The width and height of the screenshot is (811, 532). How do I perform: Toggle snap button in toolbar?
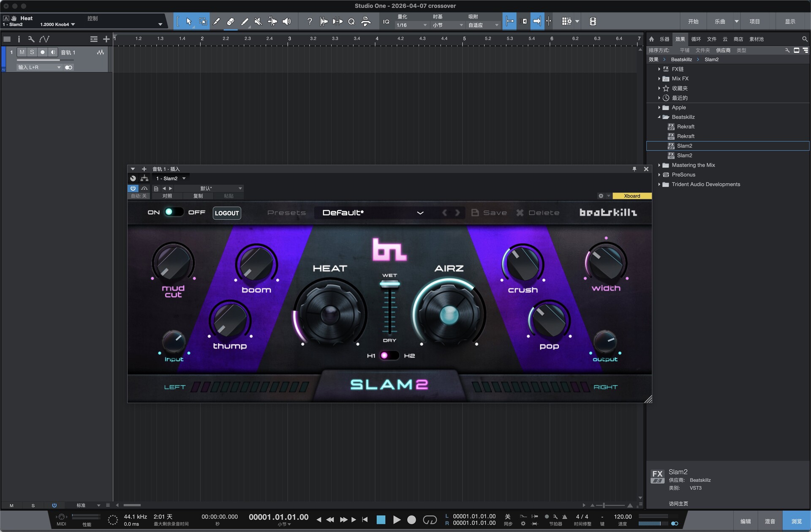click(x=510, y=22)
